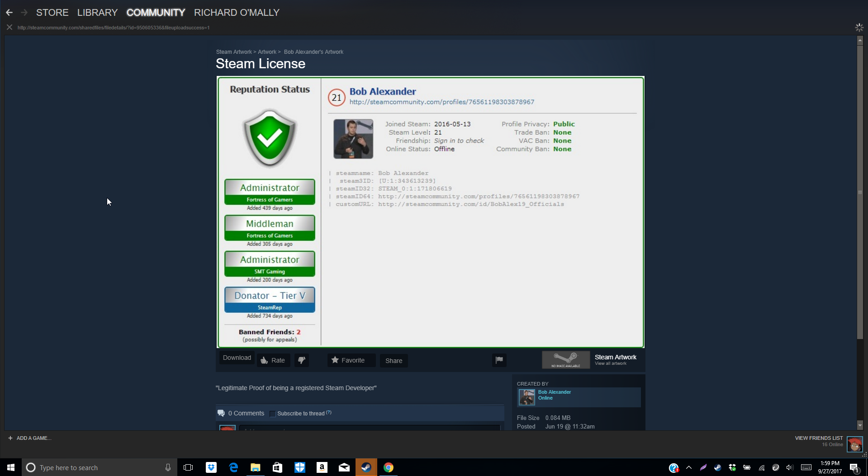The height and width of the screenshot is (476, 868).
Task: Stop page loading with X icon
Action: (9, 28)
